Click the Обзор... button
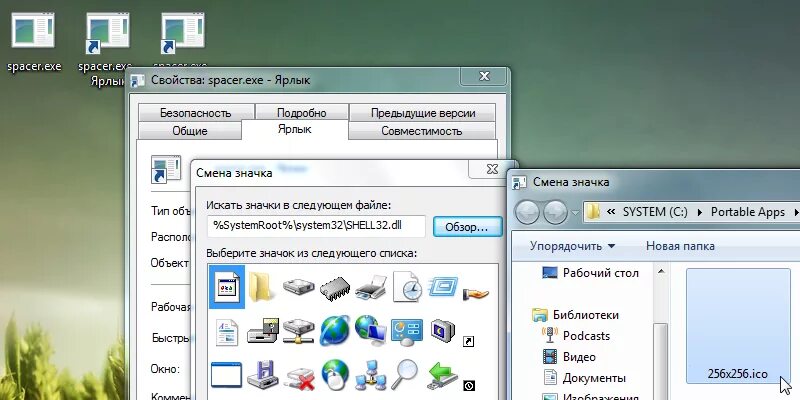The width and height of the screenshot is (800, 400). [x=467, y=227]
